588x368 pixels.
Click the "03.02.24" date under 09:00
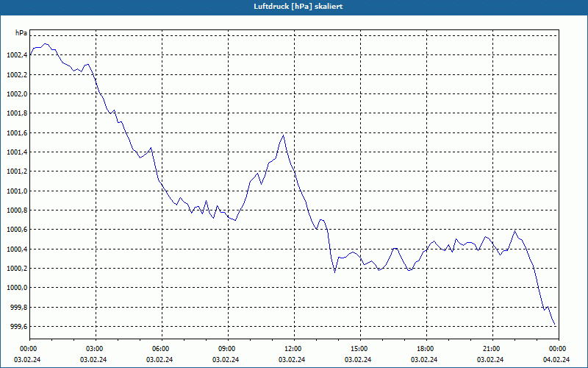click(226, 359)
